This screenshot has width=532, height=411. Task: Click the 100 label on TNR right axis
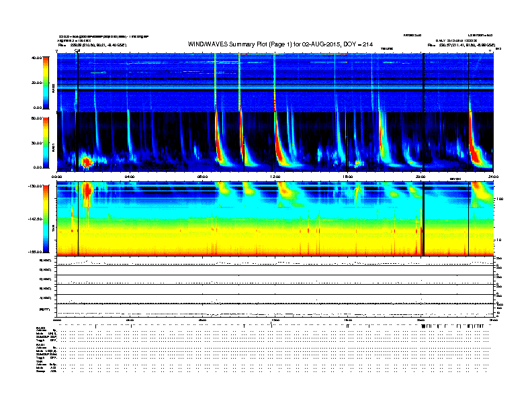(500, 199)
